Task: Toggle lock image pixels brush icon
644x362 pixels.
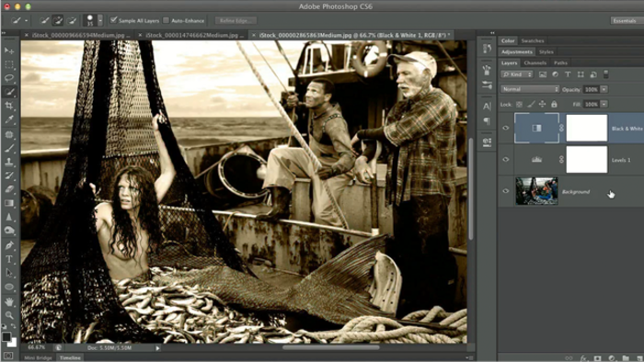Action: click(531, 105)
